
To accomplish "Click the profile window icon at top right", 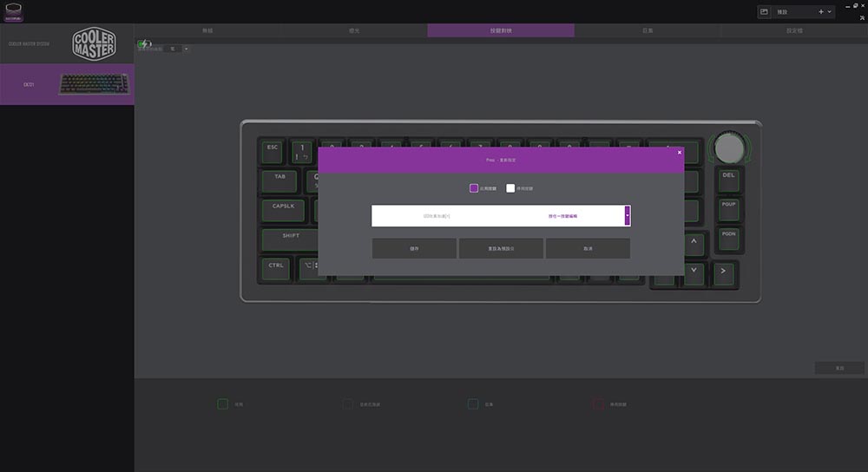I will pos(764,11).
